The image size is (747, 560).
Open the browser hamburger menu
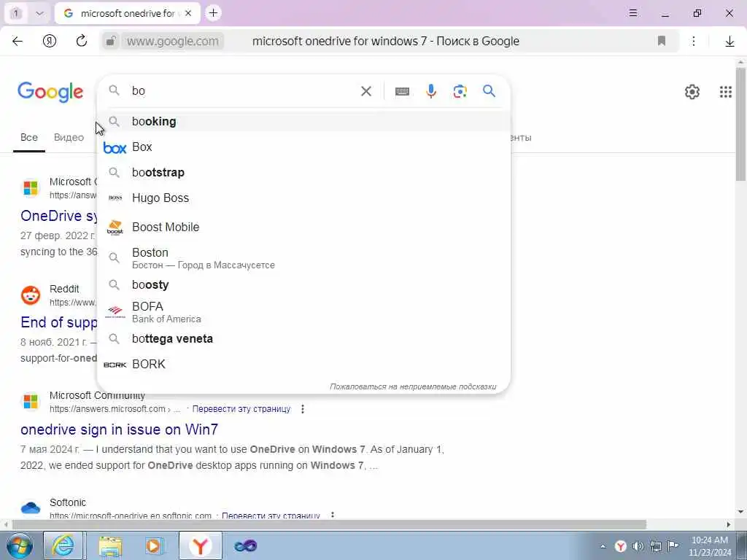pos(632,13)
